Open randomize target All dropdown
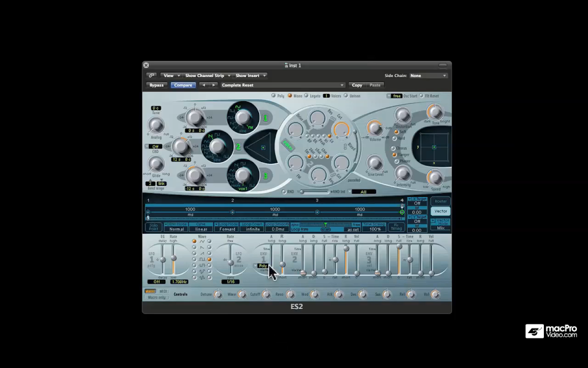 click(x=362, y=192)
